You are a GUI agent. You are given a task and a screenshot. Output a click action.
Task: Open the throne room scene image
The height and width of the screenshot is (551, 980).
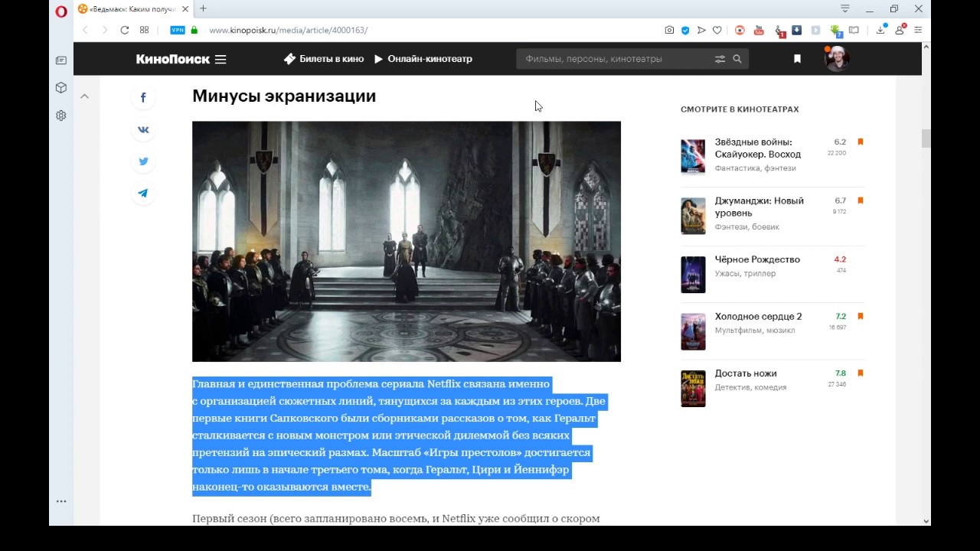[x=407, y=241]
